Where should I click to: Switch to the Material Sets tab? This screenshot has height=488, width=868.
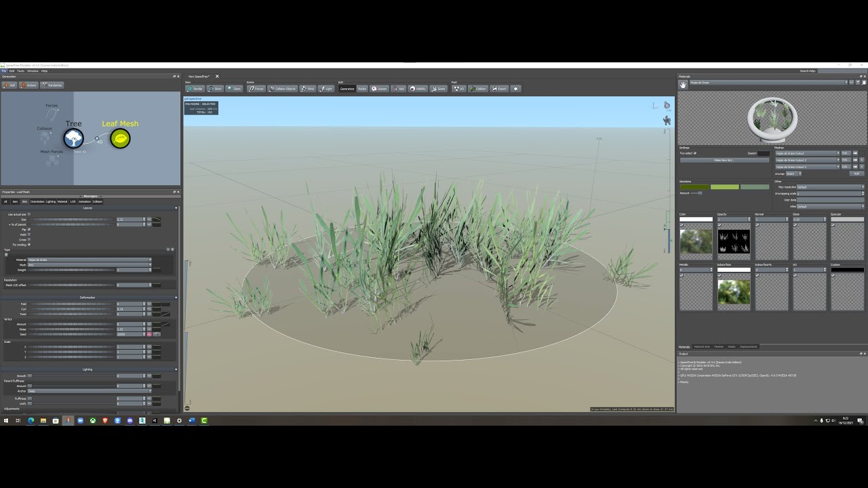[702, 346]
